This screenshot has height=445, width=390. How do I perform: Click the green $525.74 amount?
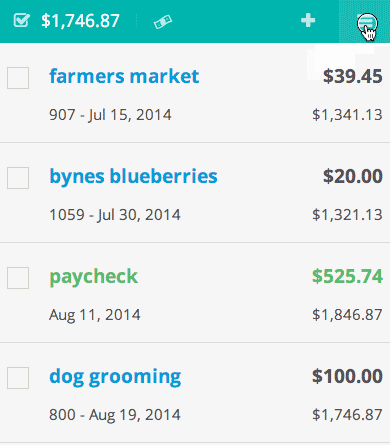(347, 276)
